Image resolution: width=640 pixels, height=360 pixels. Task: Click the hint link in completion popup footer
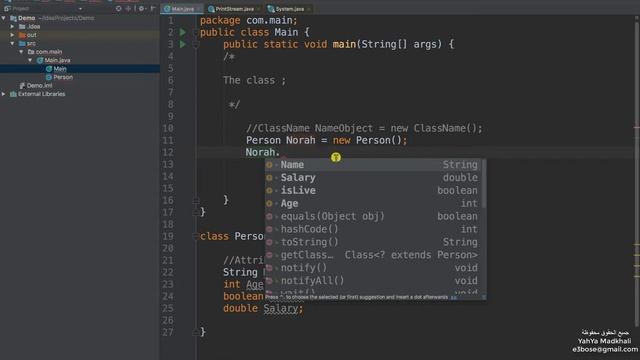453,297
